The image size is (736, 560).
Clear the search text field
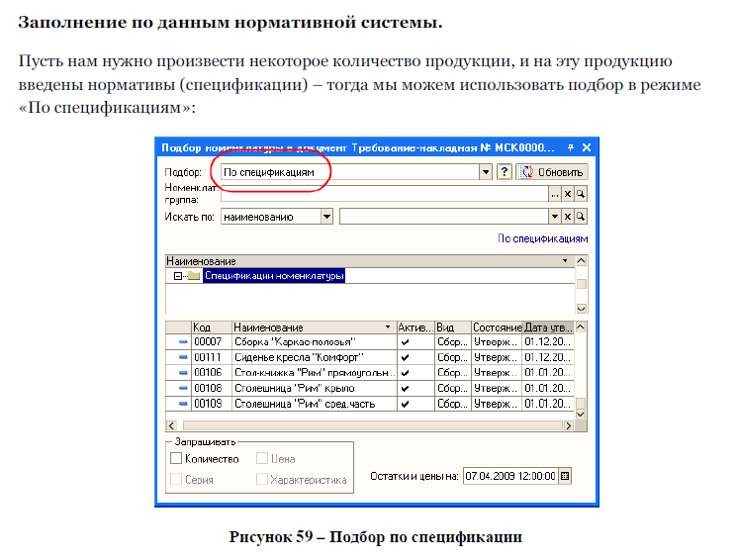568,217
